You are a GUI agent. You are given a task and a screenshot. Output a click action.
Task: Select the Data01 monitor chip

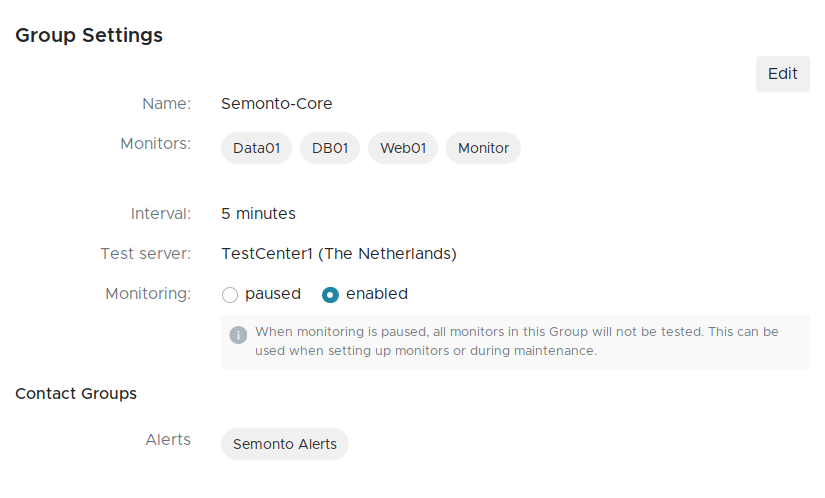(x=256, y=148)
